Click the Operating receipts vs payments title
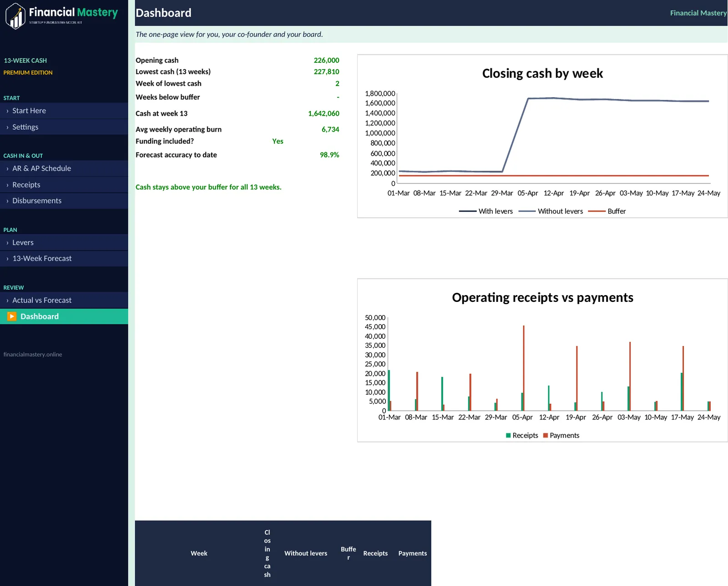 542,297
